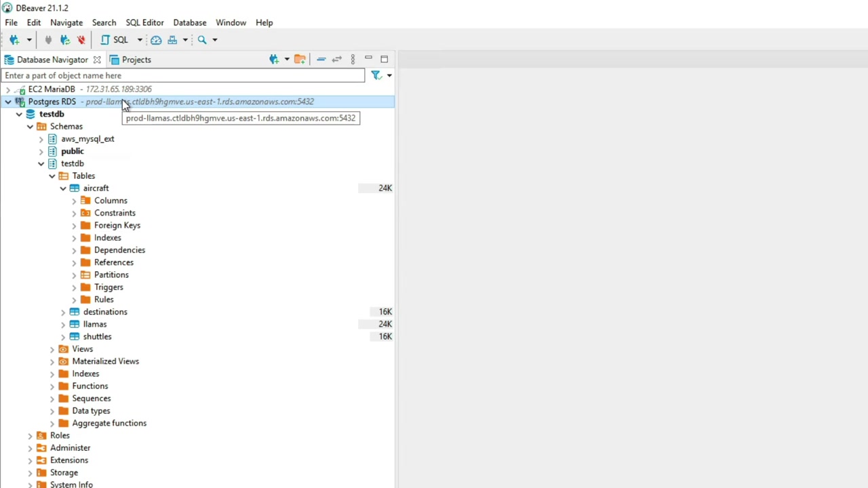Open the Help menu

(x=264, y=22)
